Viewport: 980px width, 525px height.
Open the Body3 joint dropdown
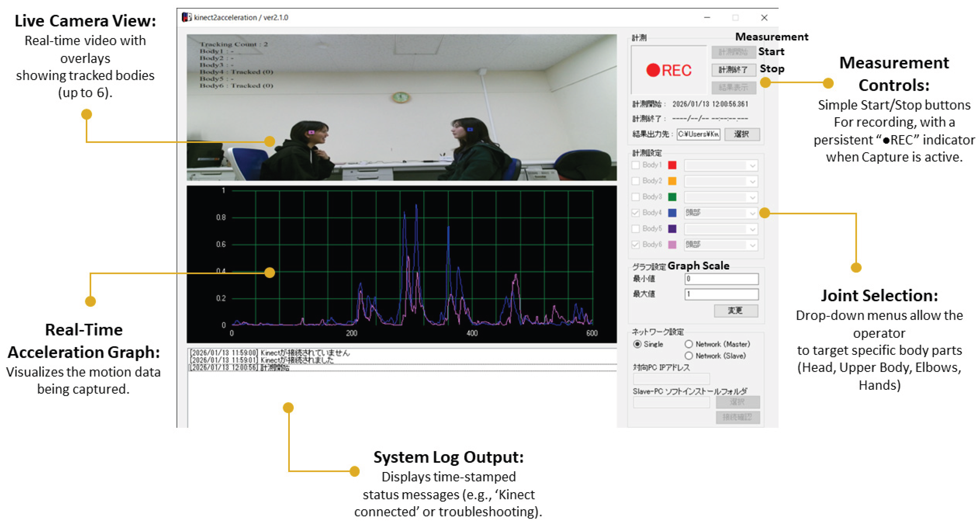pos(721,197)
